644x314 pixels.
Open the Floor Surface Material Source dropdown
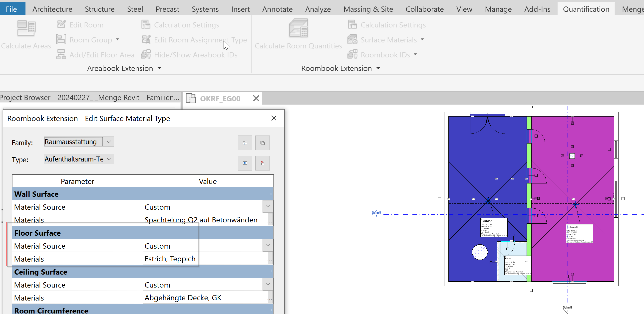coord(268,245)
